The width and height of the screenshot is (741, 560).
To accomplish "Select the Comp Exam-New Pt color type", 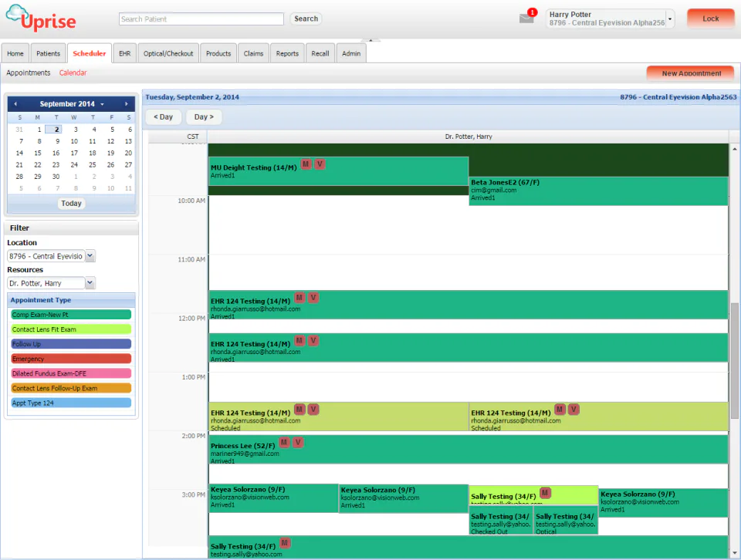I will (x=71, y=315).
